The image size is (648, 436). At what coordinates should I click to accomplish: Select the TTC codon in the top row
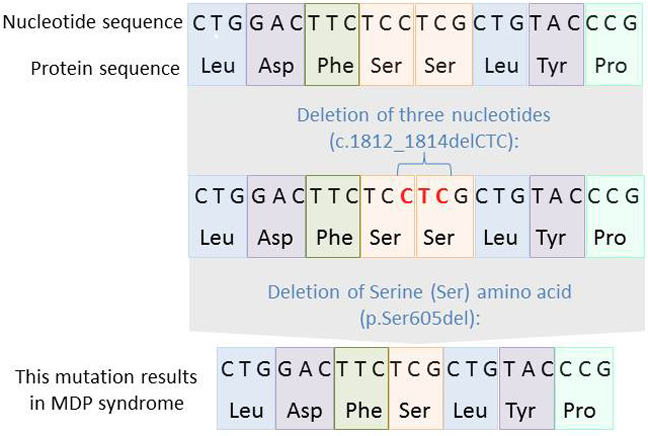332,23
